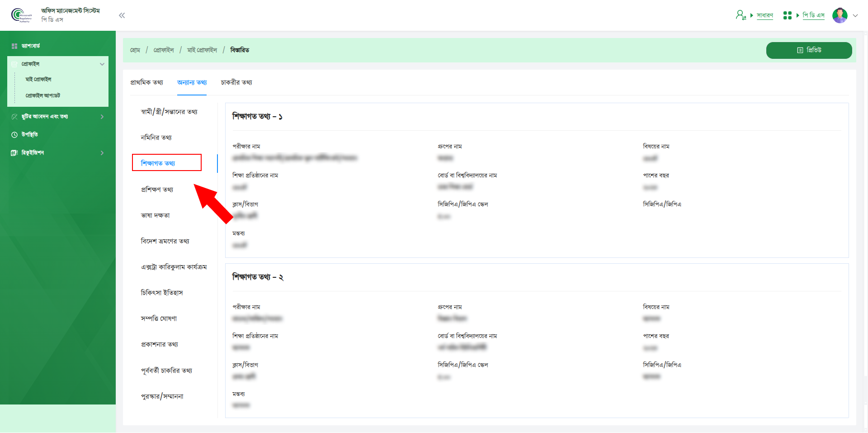Open এক্সট্রা কারিকুলাম কার্যক্রম section
Image resolution: width=868 pixels, height=433 pixels.
tap(174, 267)
